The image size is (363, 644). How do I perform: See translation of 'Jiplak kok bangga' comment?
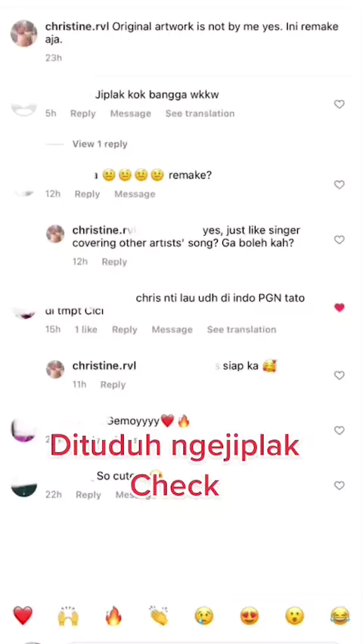[200, 113]
